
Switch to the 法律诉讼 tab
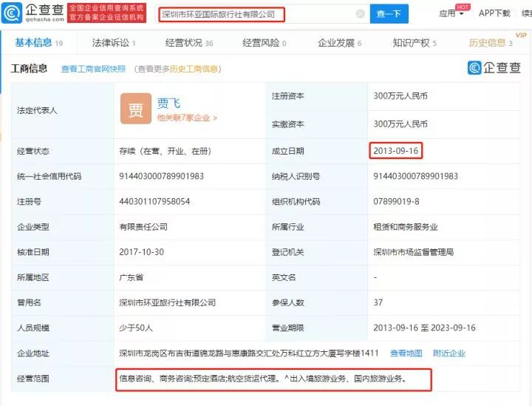[x=114, y=43]
